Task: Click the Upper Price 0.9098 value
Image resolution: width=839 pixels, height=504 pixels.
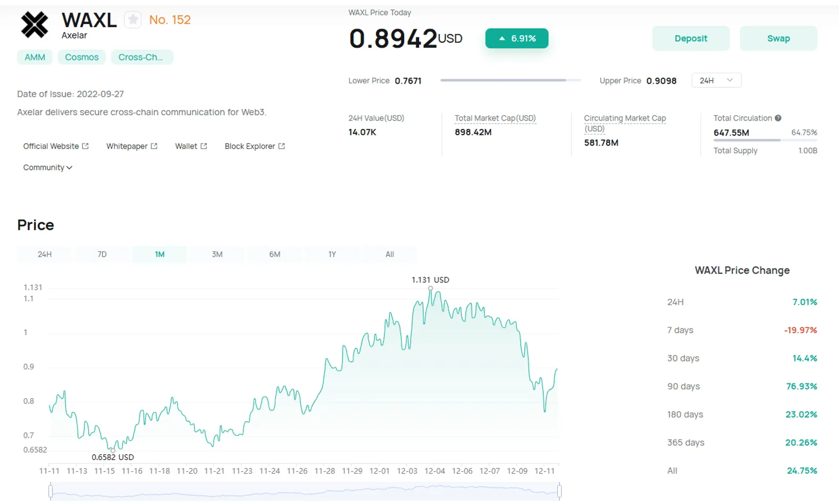Action: coord(661,81)
